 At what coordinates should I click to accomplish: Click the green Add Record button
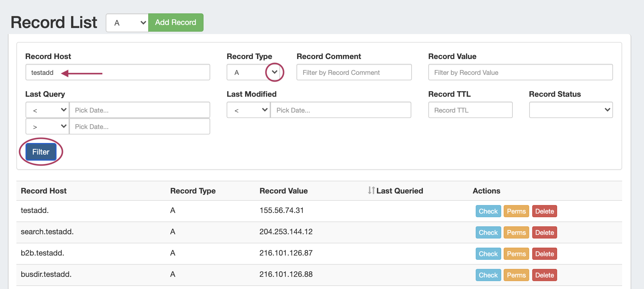click(176, 23)
